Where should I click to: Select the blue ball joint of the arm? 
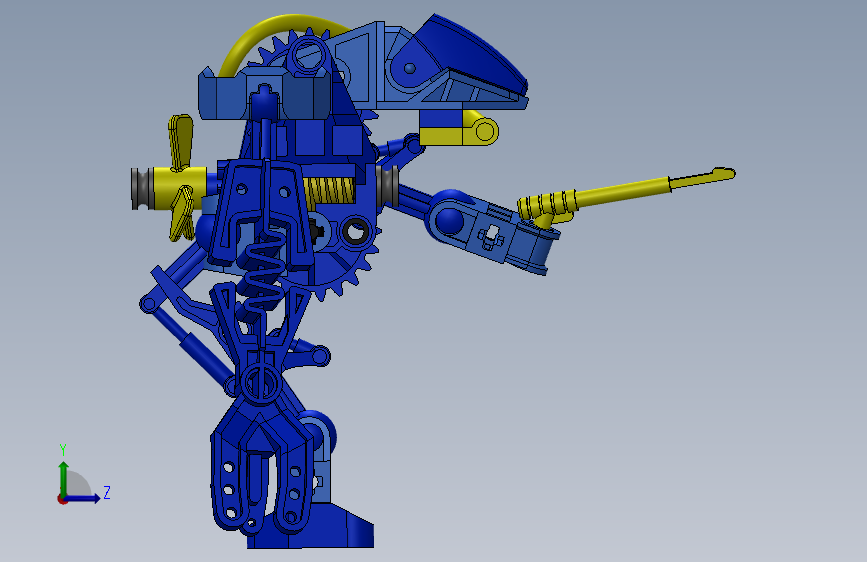pos(449,221)
